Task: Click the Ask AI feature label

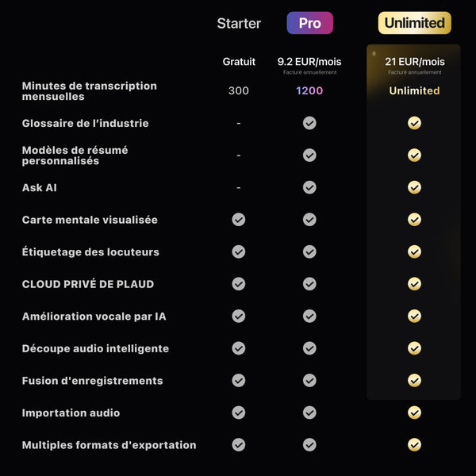Action: coord(40,188)
